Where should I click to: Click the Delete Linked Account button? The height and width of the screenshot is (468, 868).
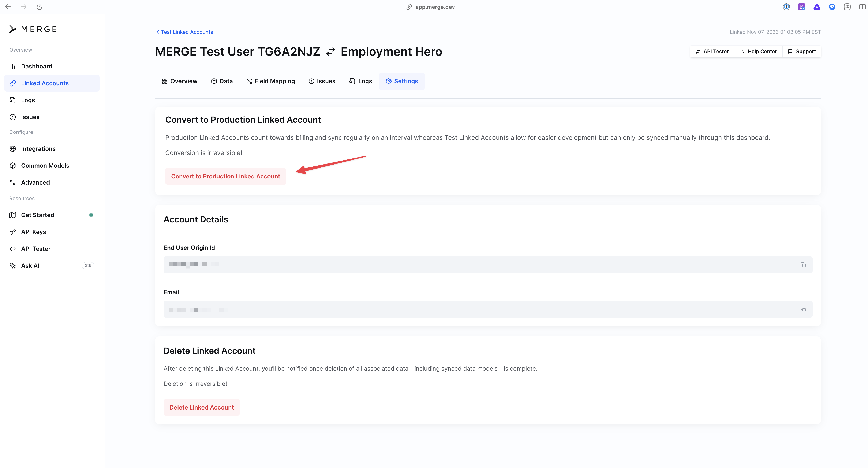(x=201, y=407)
